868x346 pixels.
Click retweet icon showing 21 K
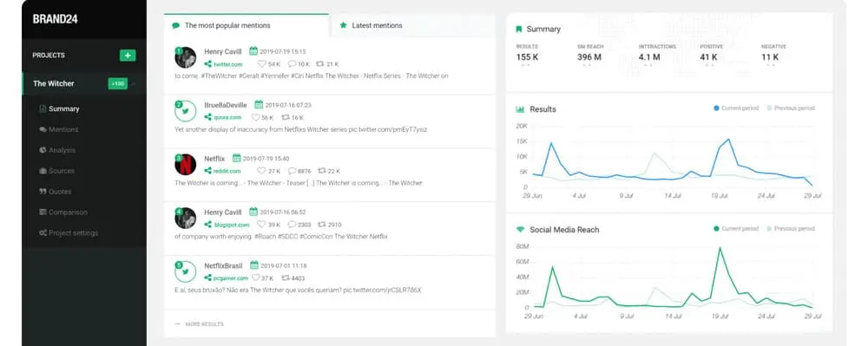tap(320, 64)
